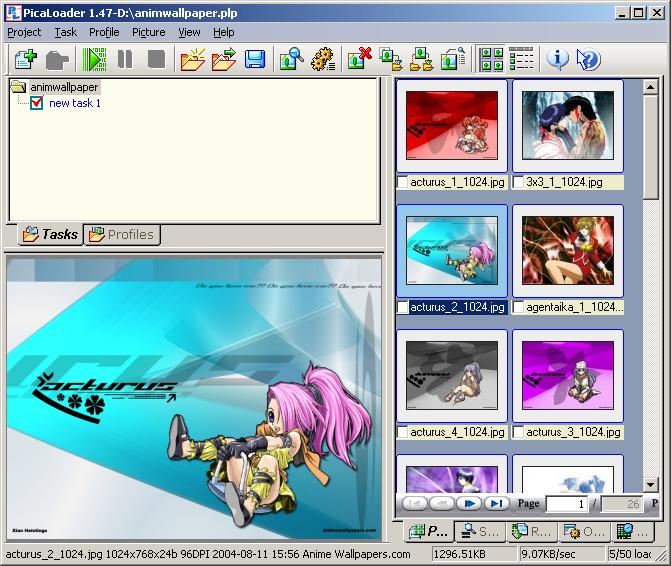Click the picture preview magnifier icon
671x566 pixels.
(x=291, y=59)
